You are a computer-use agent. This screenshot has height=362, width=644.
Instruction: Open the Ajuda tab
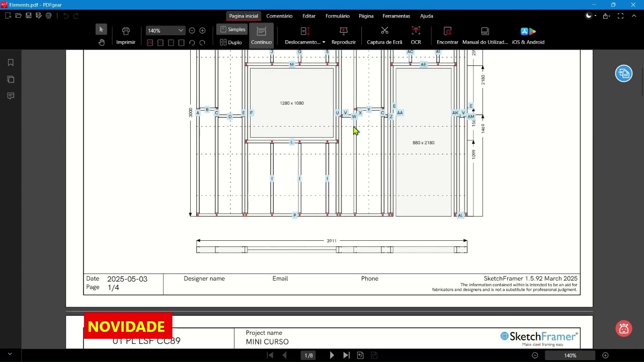(x=427, y=16)
